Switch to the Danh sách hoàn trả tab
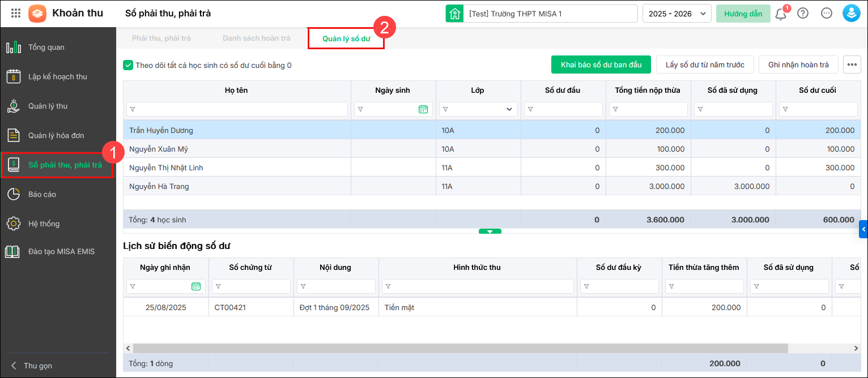The image size is (868, 378). tap(257, 38)
